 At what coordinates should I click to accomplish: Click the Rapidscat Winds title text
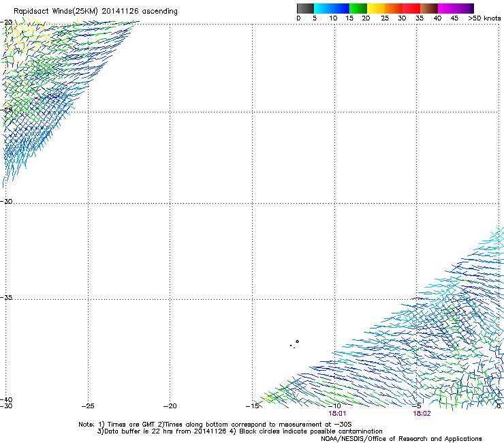coord(95,12)
